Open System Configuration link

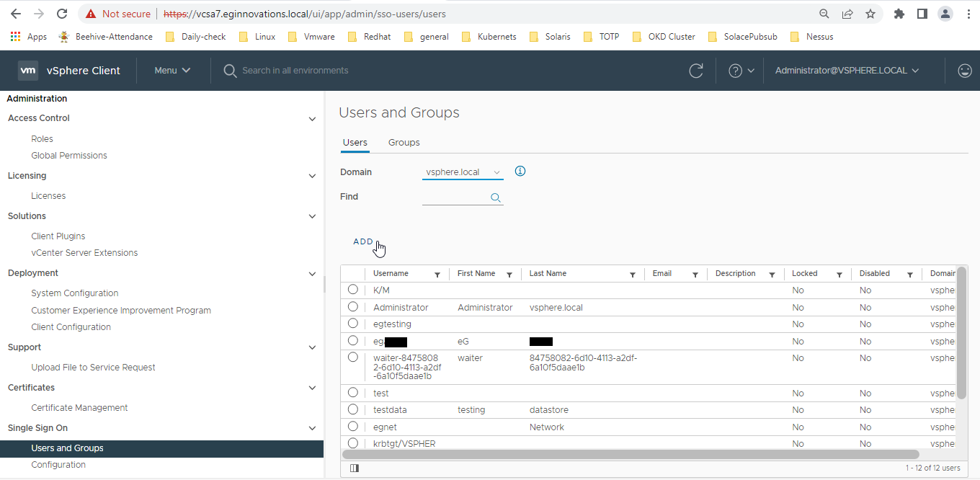[x=75, y=293]
